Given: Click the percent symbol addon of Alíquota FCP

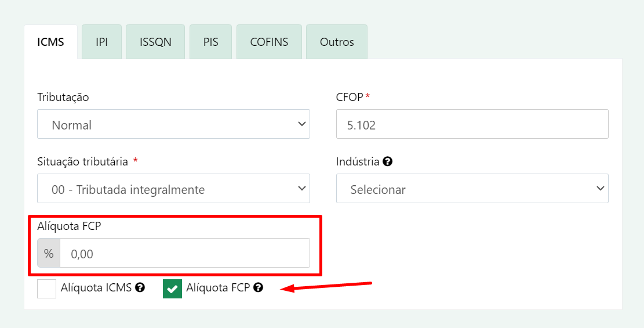Looking at the screenshot, I should [x=49, y=254].
